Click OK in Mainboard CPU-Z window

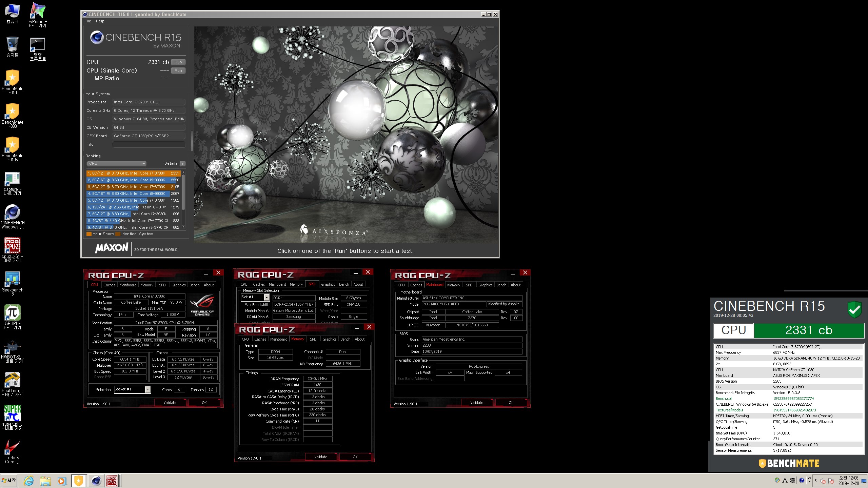click(511, 403)
